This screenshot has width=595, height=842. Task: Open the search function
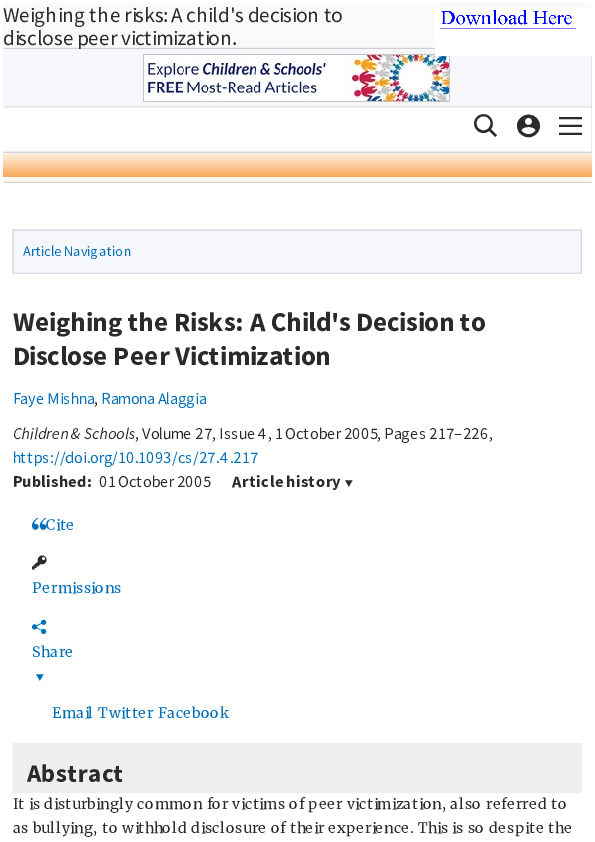point(485,126)
